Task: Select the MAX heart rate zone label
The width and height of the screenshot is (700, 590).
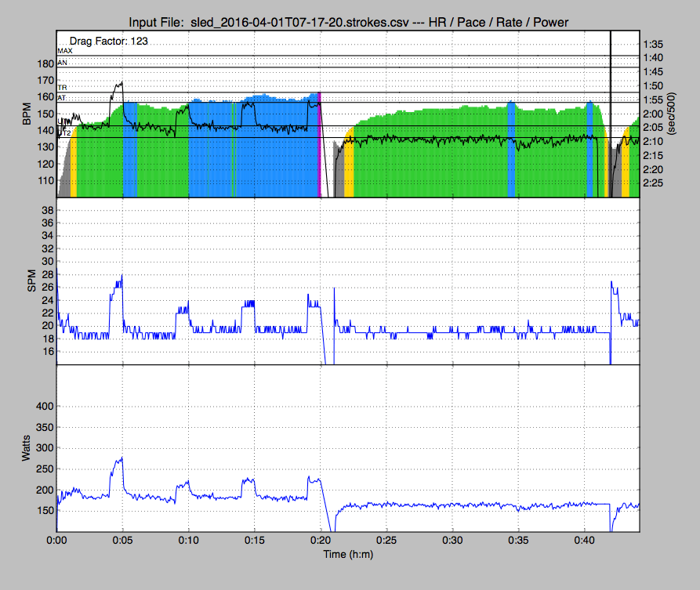Action: click(65, 50)
